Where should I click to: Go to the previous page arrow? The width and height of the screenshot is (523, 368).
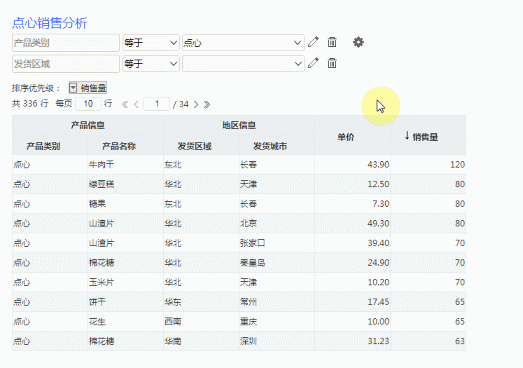[136, 104]
